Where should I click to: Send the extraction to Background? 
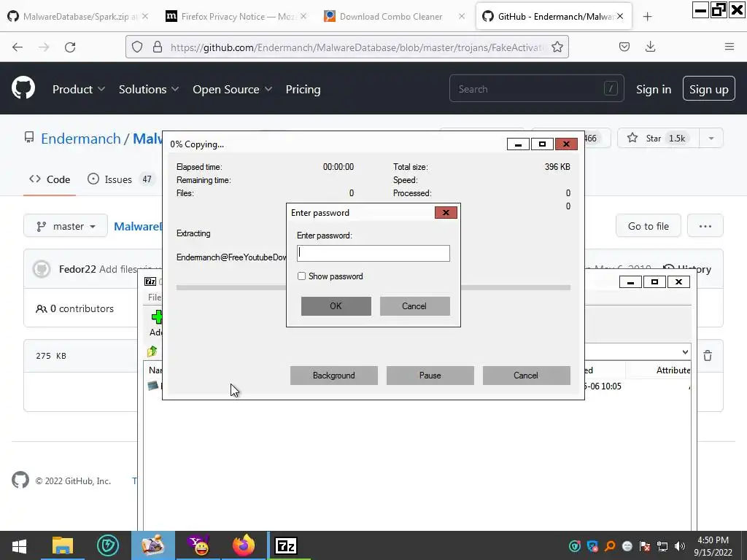tap(333, 376)
